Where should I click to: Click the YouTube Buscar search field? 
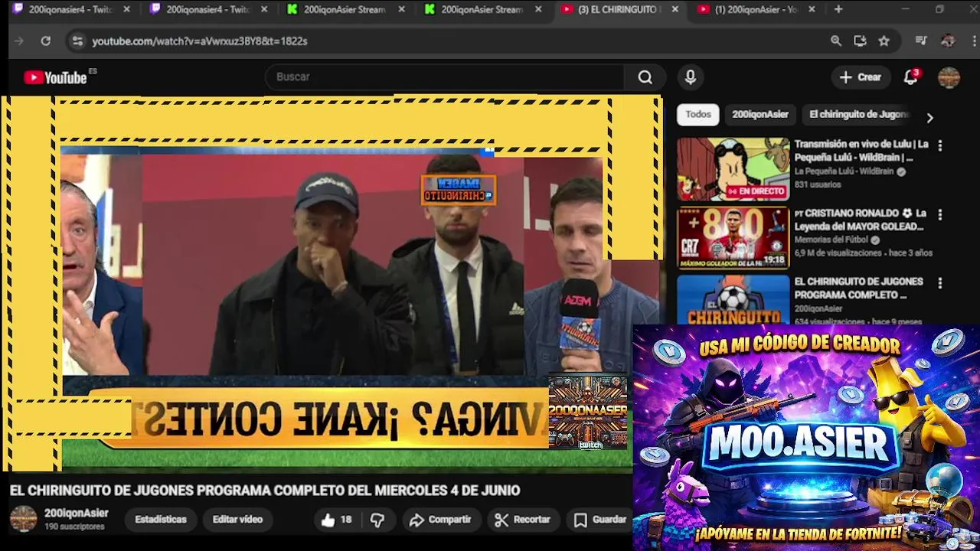point(446,77)
